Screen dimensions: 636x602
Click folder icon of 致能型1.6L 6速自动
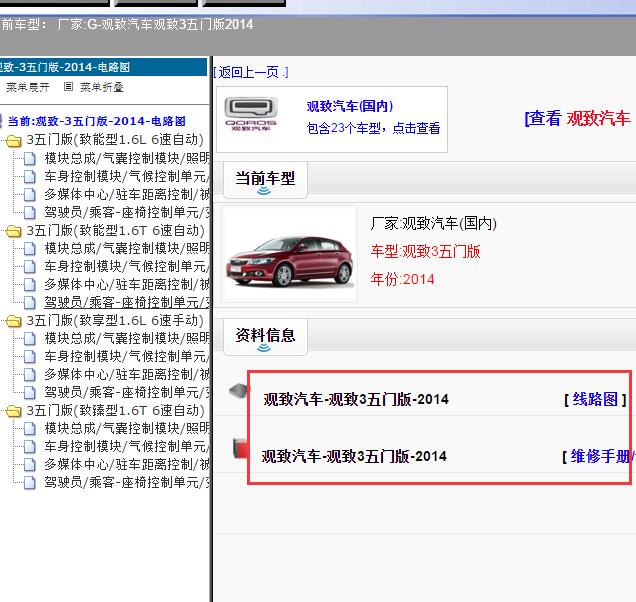click(x=13, y=141)
